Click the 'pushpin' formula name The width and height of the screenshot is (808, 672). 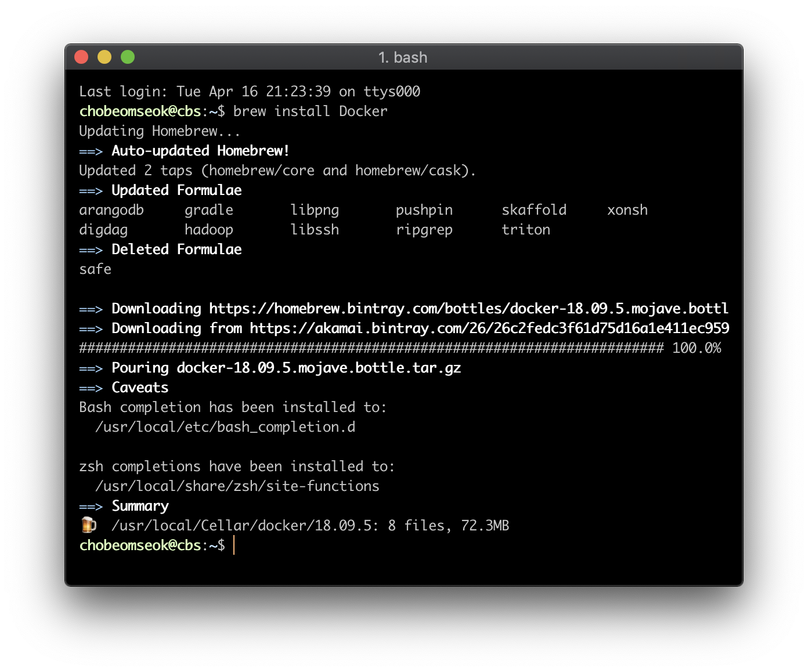click(424, 210)
